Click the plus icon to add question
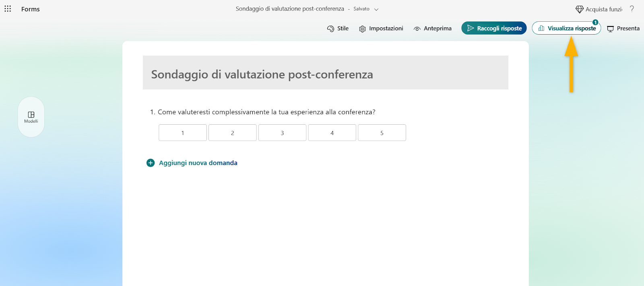This screenshot has height=286, width=644. pos(151,163)
